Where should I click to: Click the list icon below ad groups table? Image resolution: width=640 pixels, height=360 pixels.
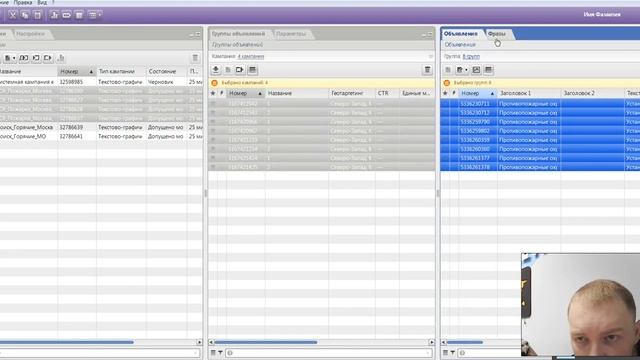pyautogui.click(x=213, y=353)
